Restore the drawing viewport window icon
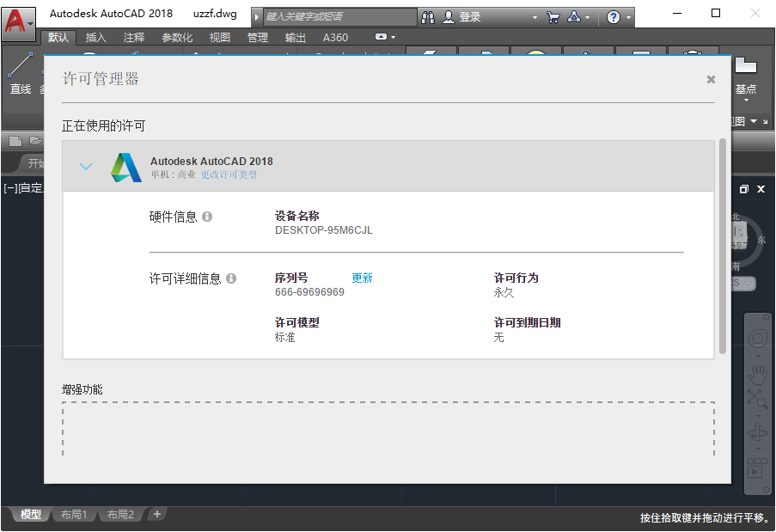 click(x=744, y=189)
